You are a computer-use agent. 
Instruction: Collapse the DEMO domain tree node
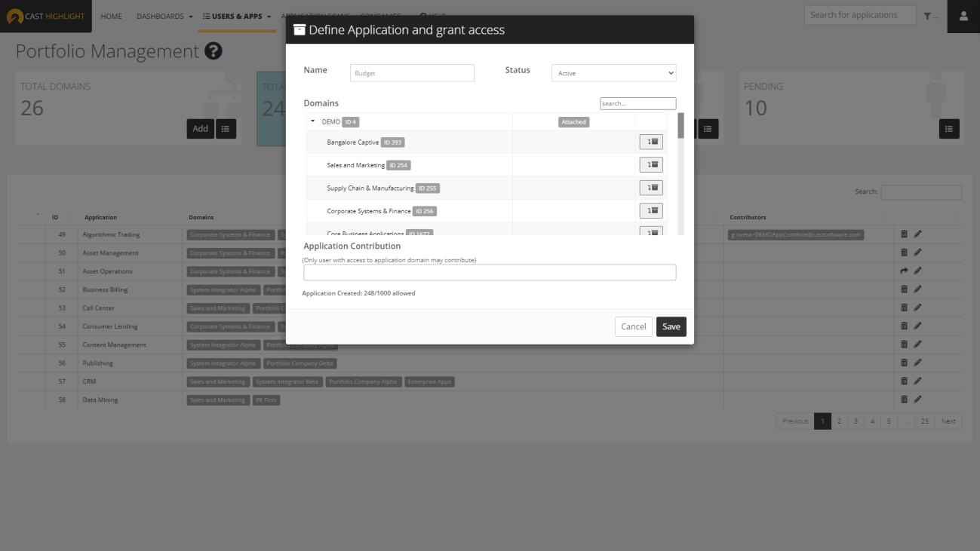click(x=313, y=121)
